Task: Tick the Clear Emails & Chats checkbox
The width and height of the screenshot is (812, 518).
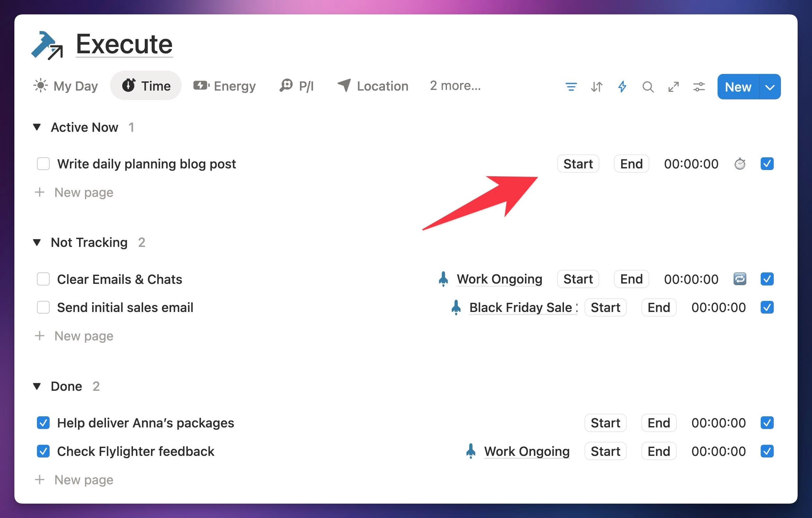Action: pyautogui.click(x=43, y=279)
